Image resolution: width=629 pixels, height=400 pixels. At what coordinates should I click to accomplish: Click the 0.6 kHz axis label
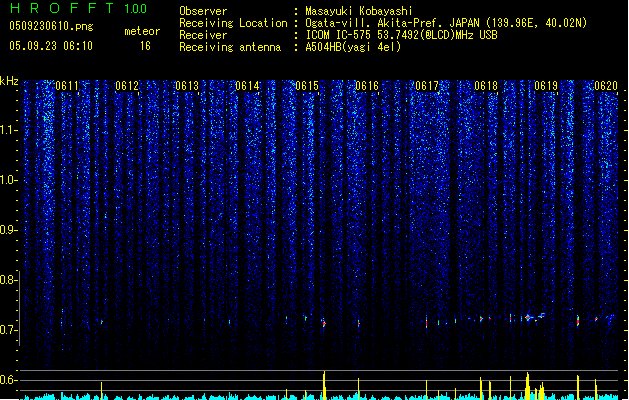click(x=8, y=380)
